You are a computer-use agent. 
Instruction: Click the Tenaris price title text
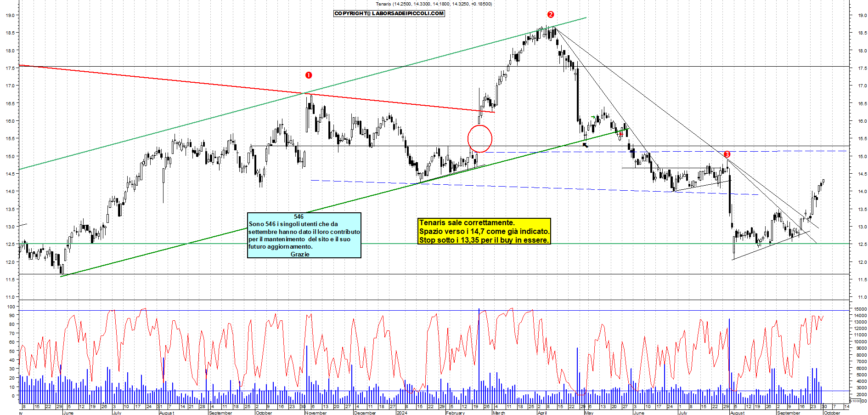[x=434, y=4]
